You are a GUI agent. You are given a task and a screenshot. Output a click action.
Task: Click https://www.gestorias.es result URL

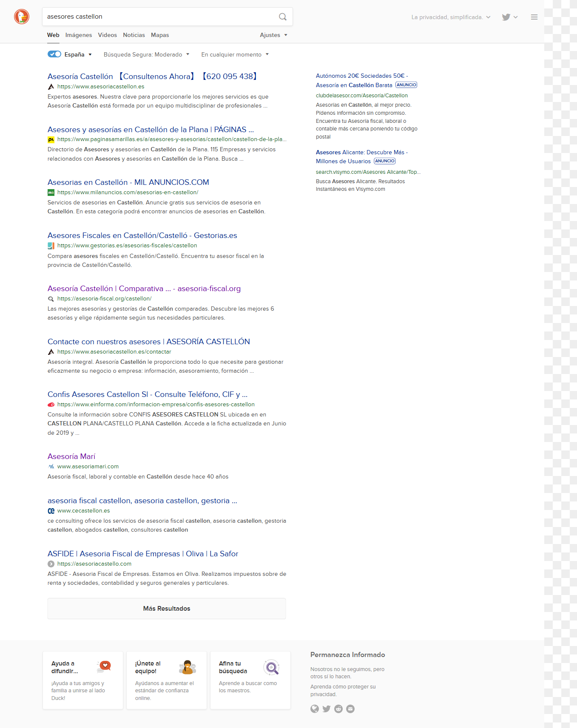tap(127, 246)
